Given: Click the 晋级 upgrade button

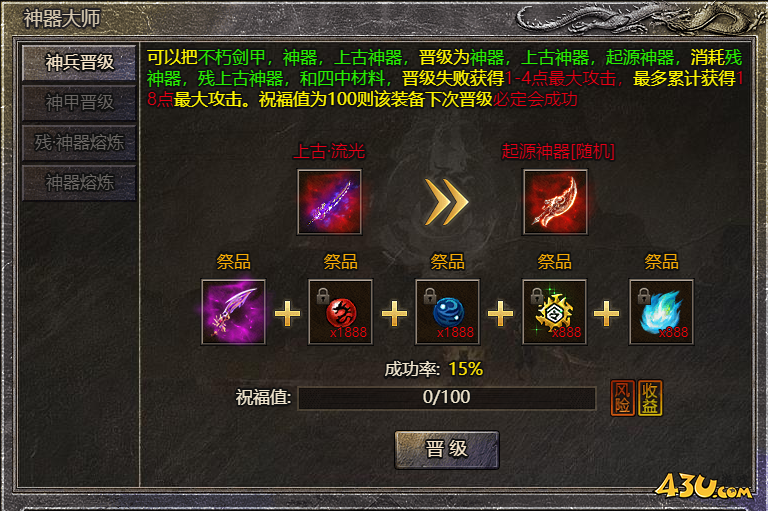Looking at the screenshot, I should (x=447, y=449).
